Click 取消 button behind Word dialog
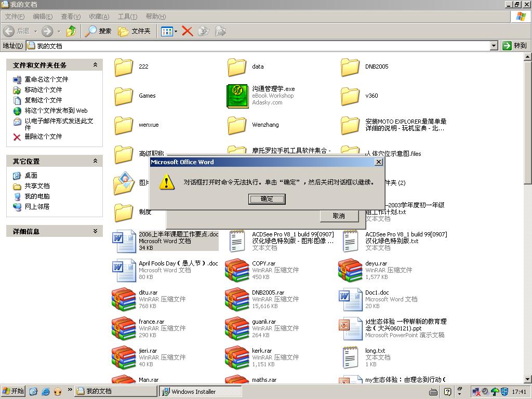Image resolution: width=532 pixels, height=399 pixels. tap(339, 216)
